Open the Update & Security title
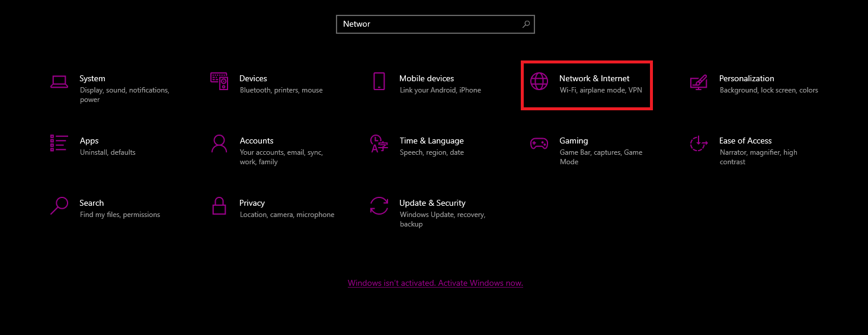Image resolution: width=868 pixels, height=335 pixels. click(433, 203)
